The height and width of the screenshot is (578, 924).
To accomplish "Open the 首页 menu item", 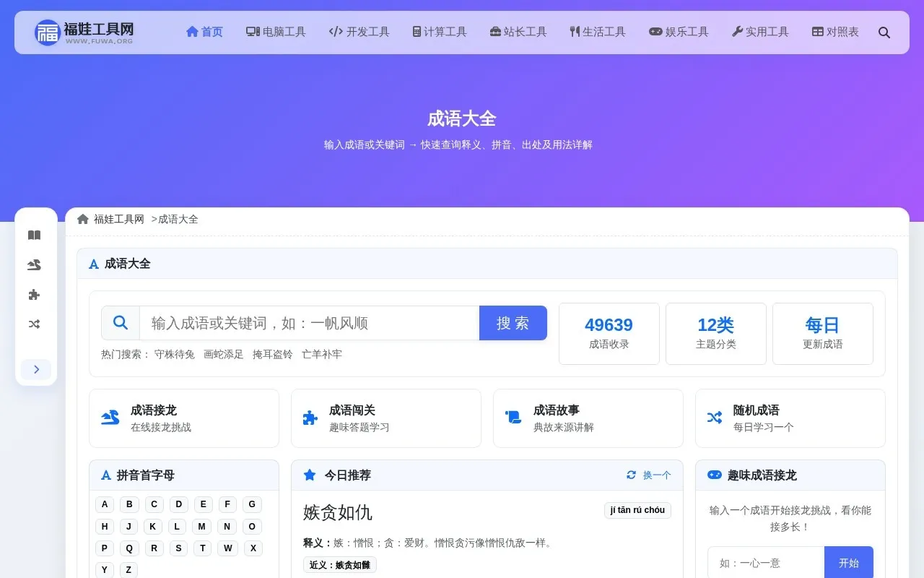I will [x=204, y=32].
